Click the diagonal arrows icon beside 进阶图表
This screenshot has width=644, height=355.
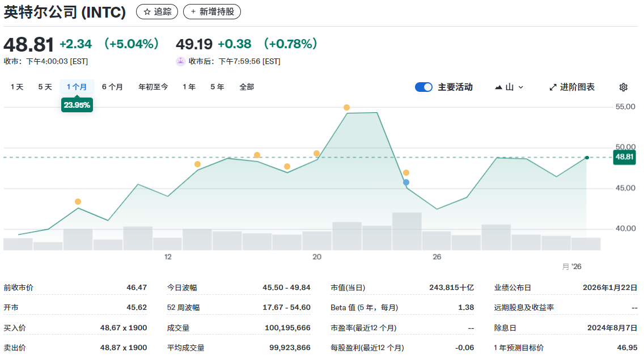[x=553, y=87]
